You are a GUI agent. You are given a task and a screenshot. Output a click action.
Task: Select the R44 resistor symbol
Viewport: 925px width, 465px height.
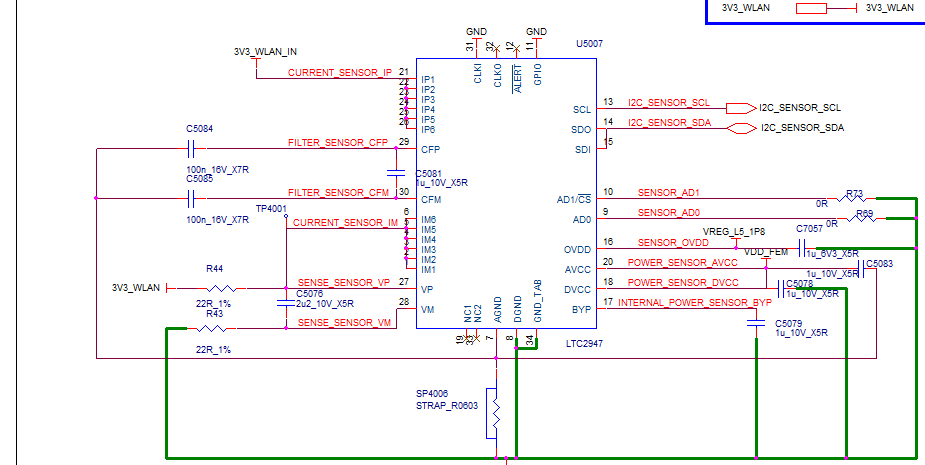221,289
